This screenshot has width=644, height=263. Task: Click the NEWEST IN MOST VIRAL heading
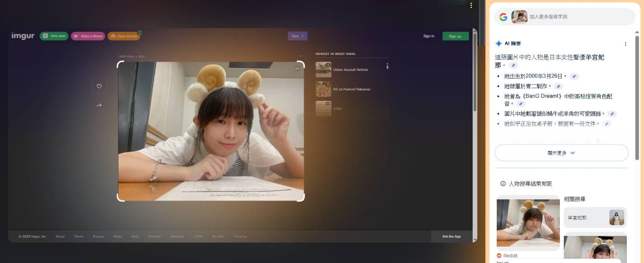tap(336, 54)
